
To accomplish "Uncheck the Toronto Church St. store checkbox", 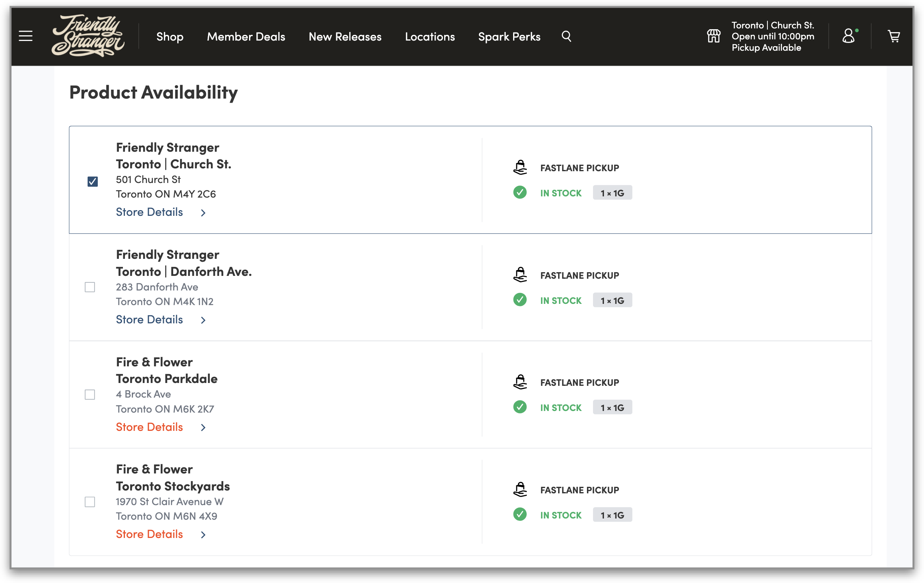I will (92, 181).
